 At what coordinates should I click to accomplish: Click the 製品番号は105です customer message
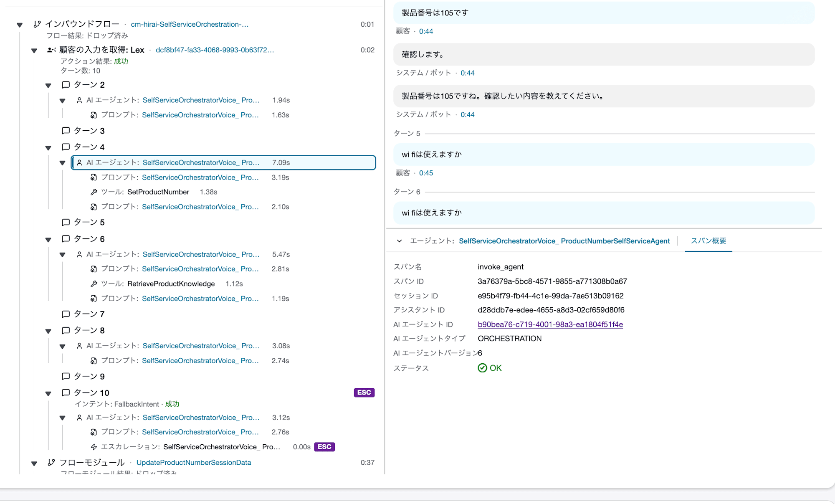click(x=604, y=13)
